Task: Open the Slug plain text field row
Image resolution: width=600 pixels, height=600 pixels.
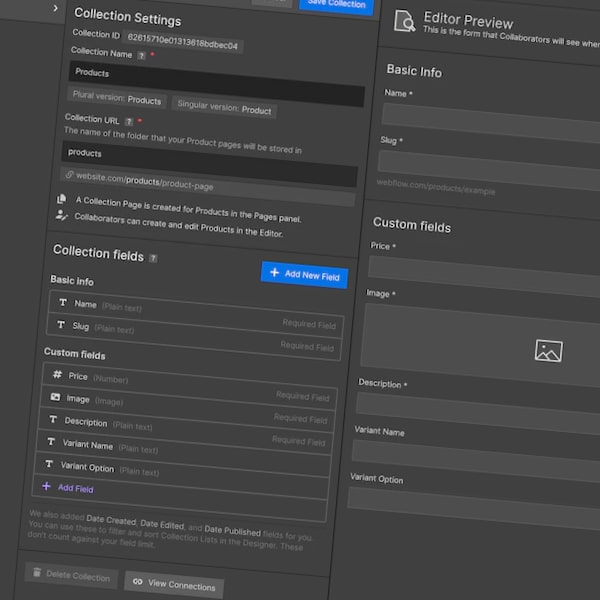Action: (x=194, y=337)
